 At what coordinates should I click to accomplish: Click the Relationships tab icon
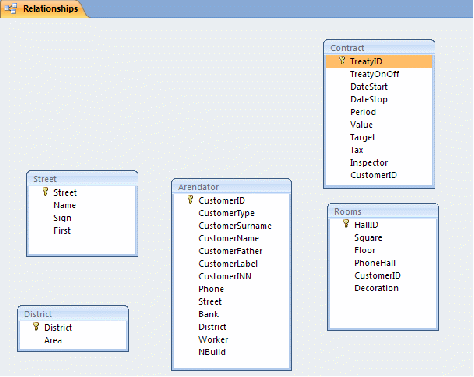click(11, 9)
